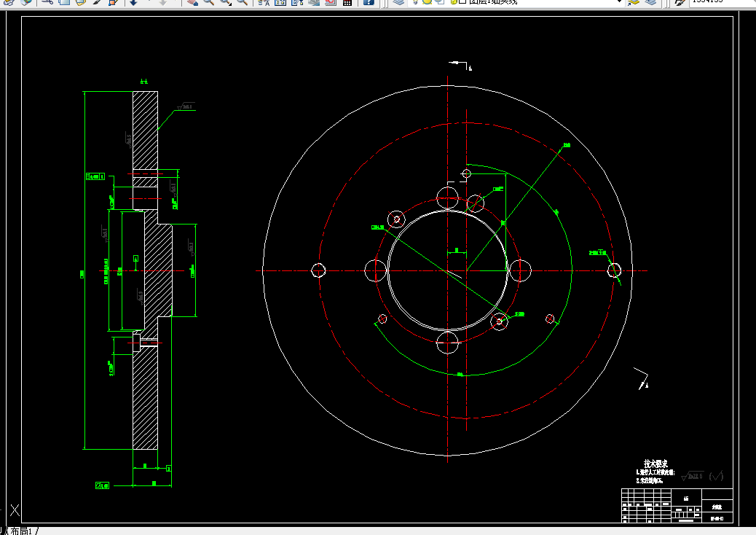Click the gray Redo arrow
The width and height of the screenshot is (756, 535).
tap(162, 1)
